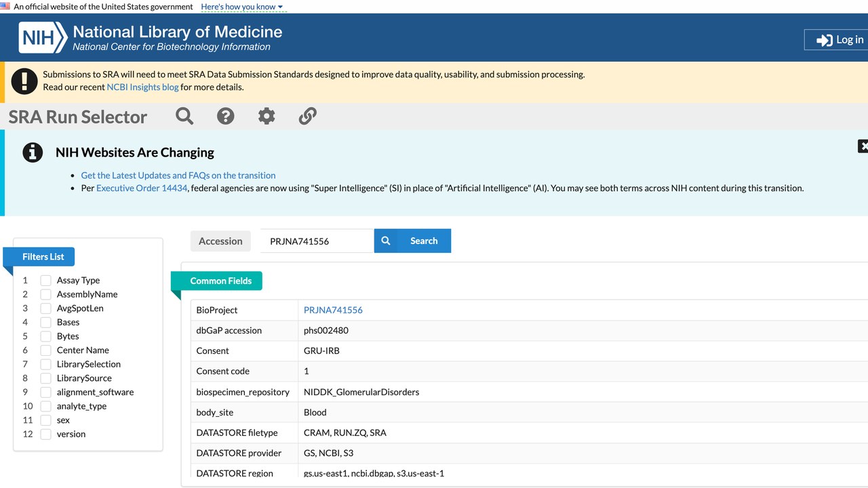
Task: Click the search magnifier icon beside SRA Run Selector
Action: coord(184,116)
